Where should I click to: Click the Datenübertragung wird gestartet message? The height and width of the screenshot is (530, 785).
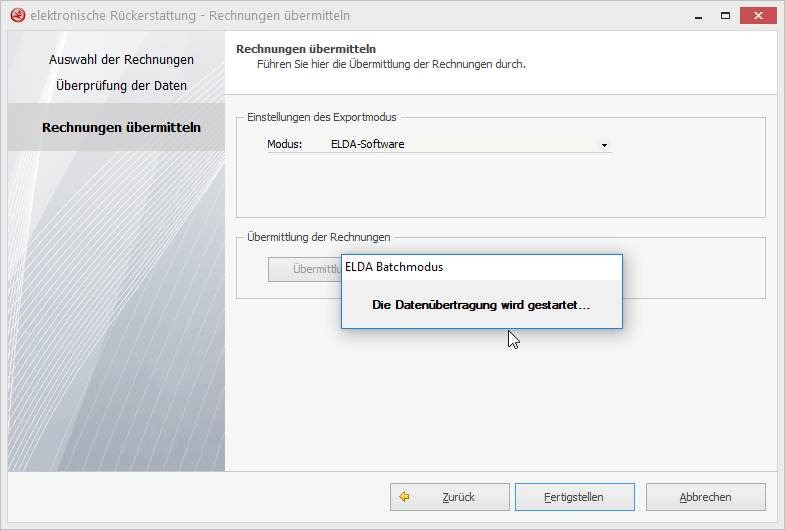pyautogui.click(x=481, y=305)
